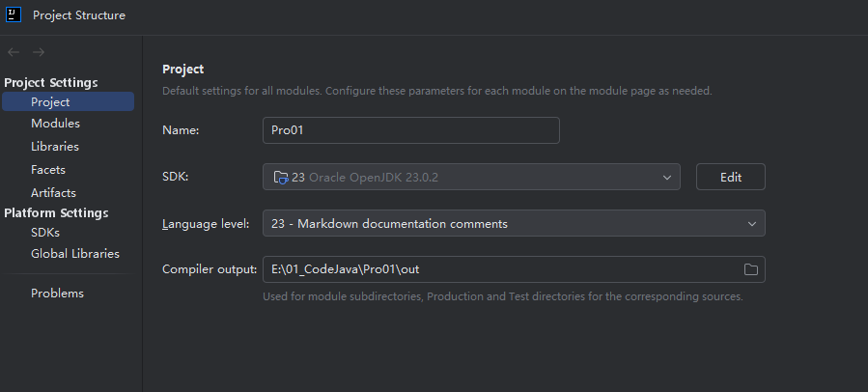
Task: Click the forward navigation arrow
Action: coord(39,52)
